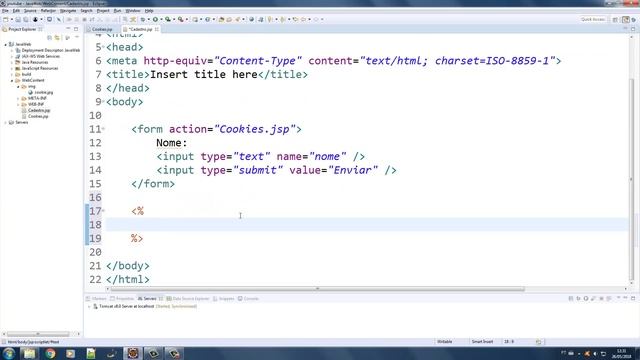Select Cadastro.jsp in Project Explorer

click(x=39, y=111)
